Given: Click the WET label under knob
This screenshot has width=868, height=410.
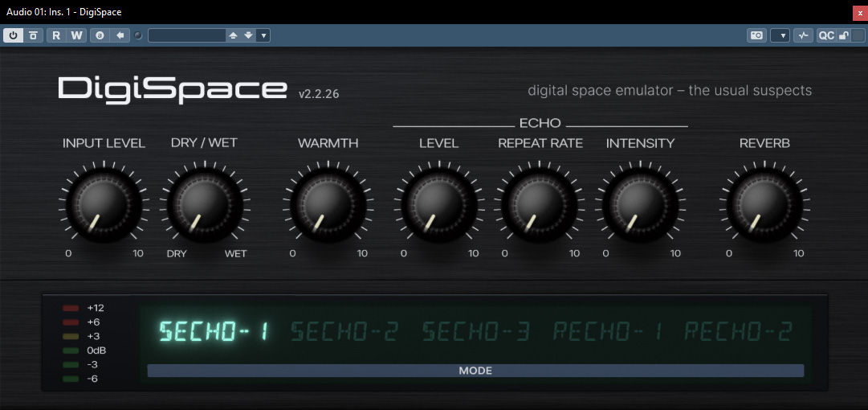Looking at the screenshot, I should coord(236,254).
